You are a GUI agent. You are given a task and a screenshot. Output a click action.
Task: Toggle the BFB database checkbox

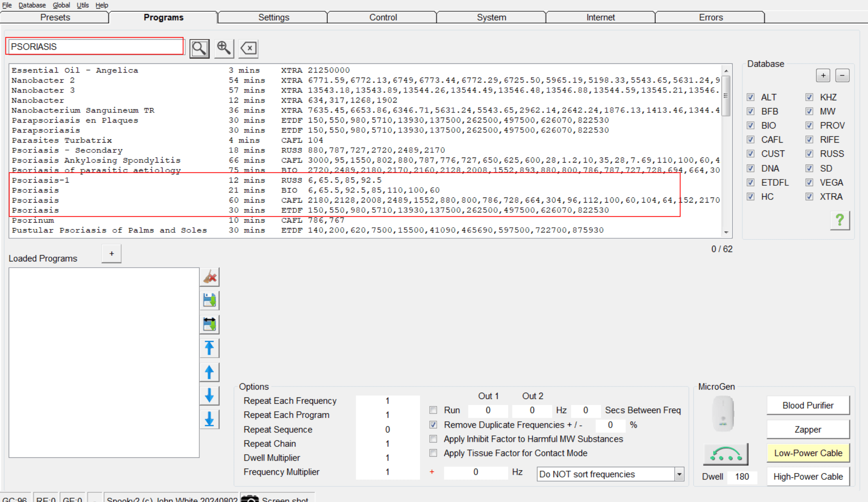point(750,111)
